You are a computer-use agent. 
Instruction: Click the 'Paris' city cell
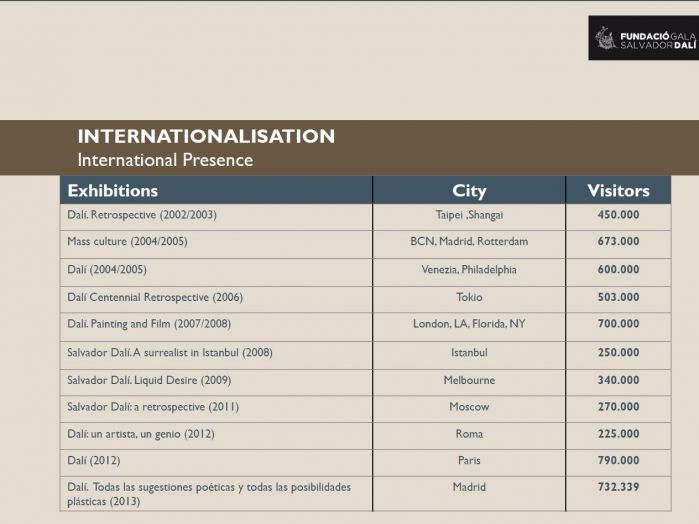(x=469, y=462)
